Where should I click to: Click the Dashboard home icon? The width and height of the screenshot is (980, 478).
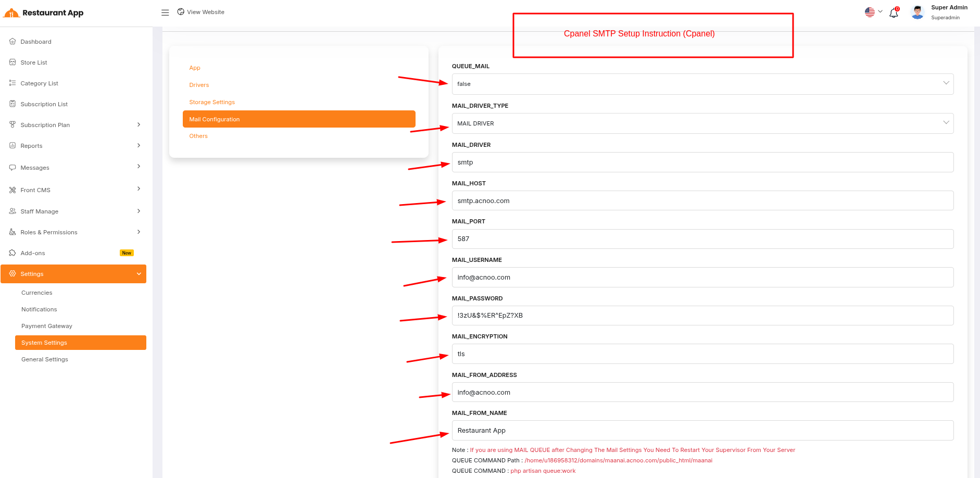(x=12, y=42)
